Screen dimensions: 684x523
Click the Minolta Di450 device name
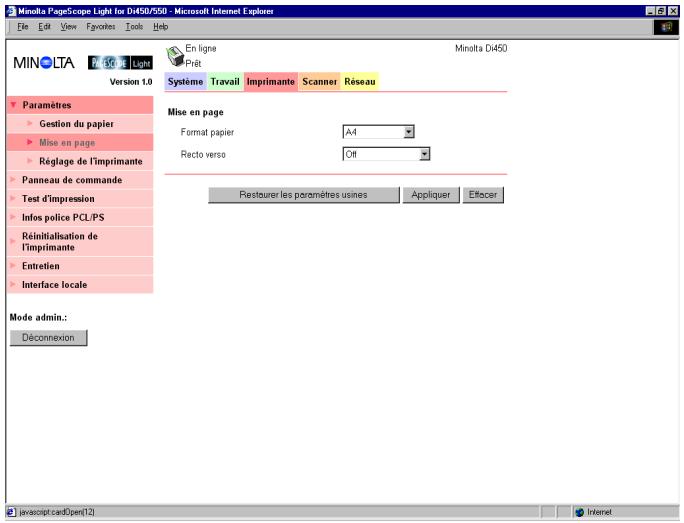481,48
